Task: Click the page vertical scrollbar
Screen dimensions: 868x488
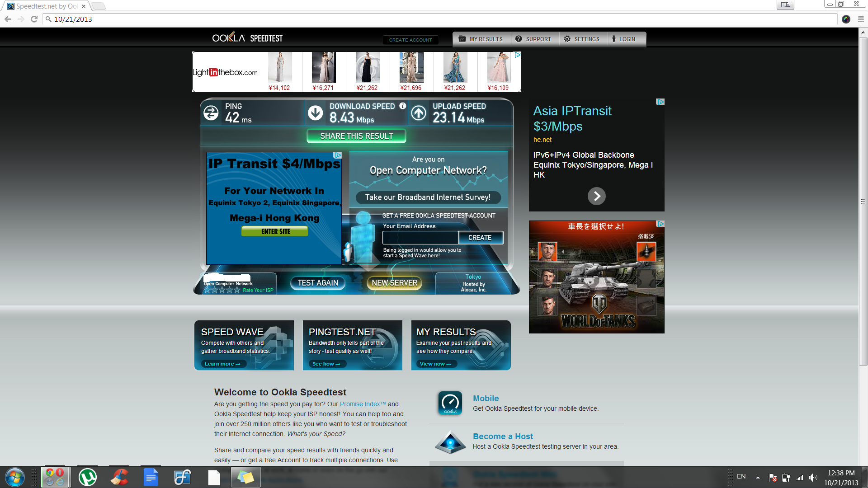Action: pyautogui.click(x=863, y=202)
